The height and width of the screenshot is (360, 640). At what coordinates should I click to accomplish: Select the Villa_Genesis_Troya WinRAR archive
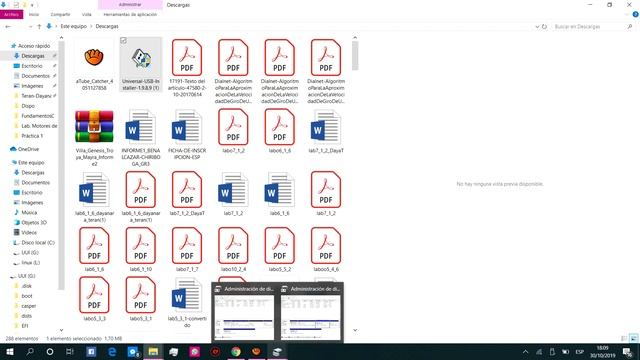(x=94, y=138)
